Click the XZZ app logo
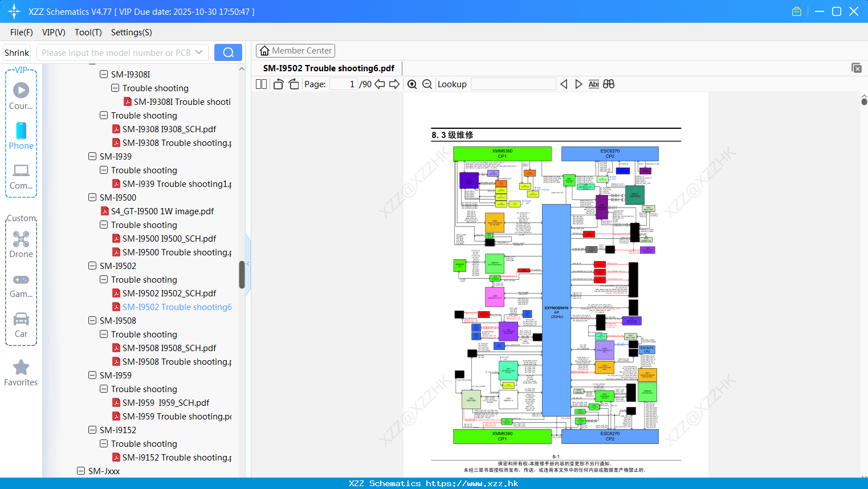This screenshot has width=868, height=489. 14,11
